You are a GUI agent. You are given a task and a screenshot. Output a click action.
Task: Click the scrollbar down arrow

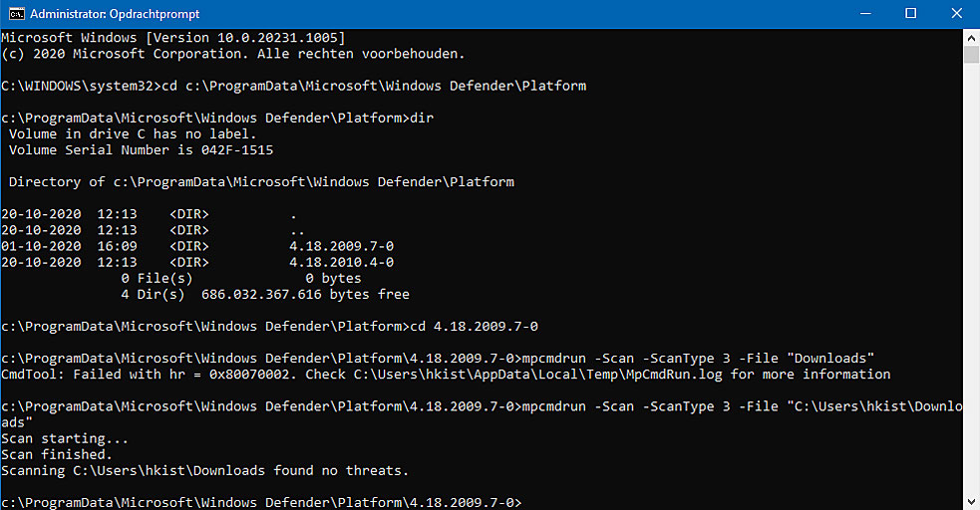click(x=971, y=501)
